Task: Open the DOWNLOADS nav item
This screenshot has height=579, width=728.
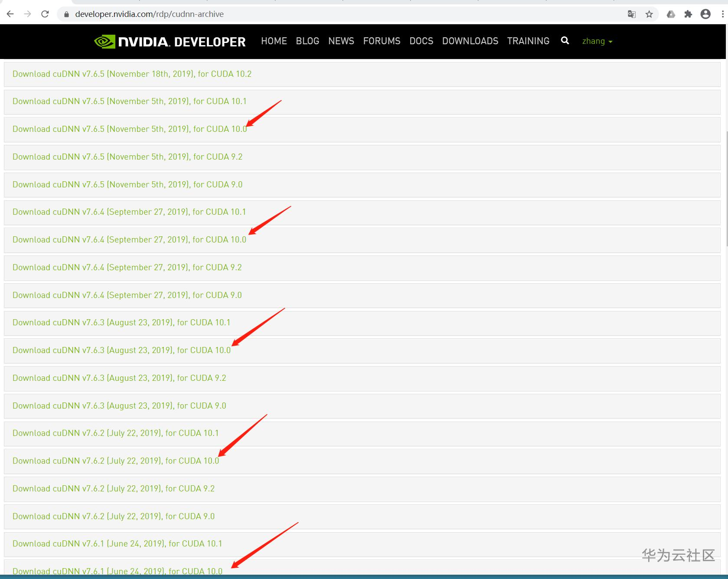Action: point(470,41)
